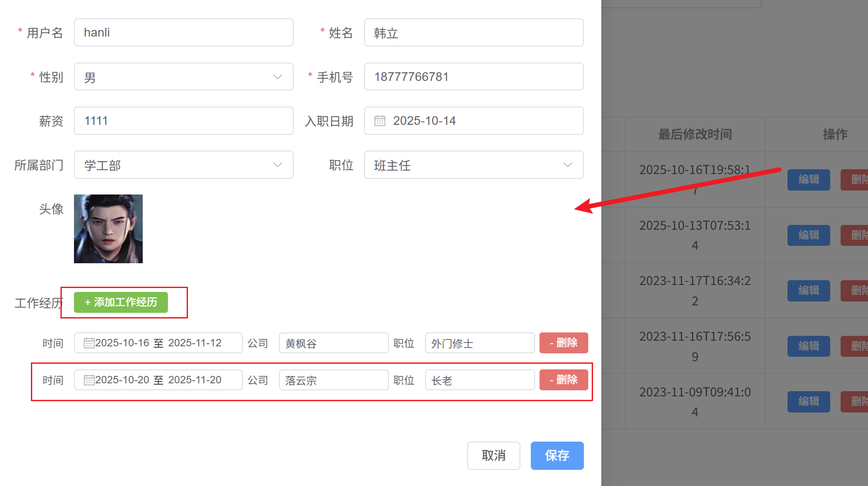Click the position field containing 长老
Viewport: 868px width, 486px height.
479,380
